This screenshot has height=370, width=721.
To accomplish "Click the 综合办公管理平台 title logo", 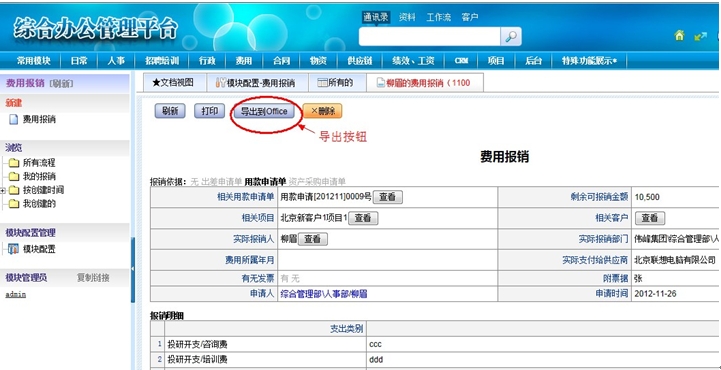I will 95,30.
